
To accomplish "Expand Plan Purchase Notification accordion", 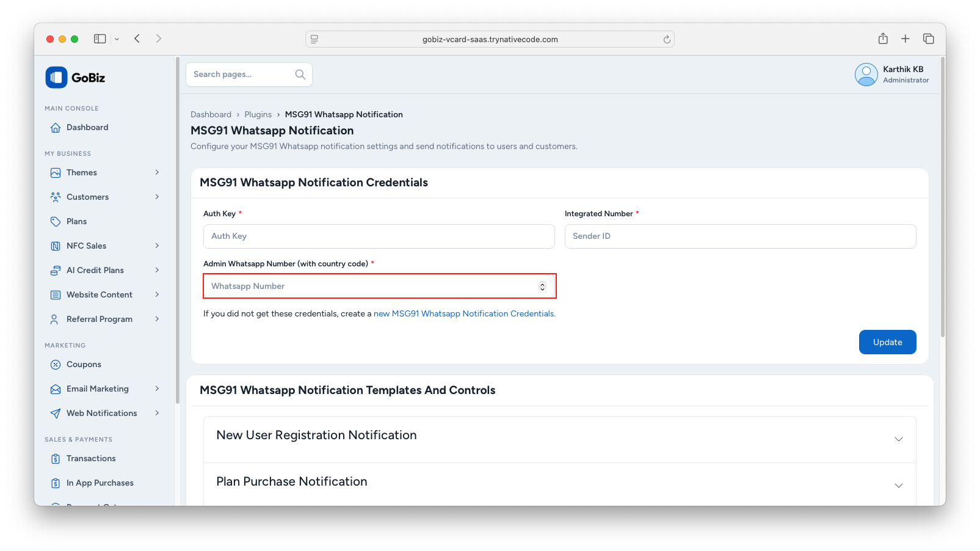I will [x=560, y=484].
